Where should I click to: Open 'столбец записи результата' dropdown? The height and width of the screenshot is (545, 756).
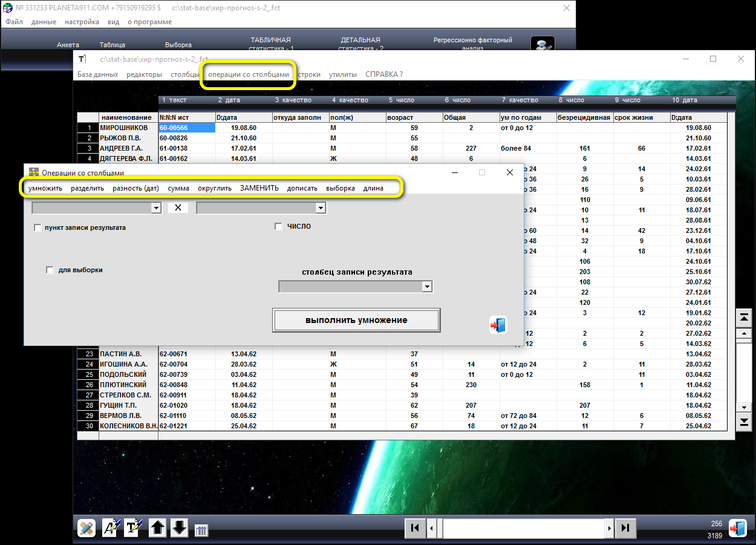click(427, 287)
